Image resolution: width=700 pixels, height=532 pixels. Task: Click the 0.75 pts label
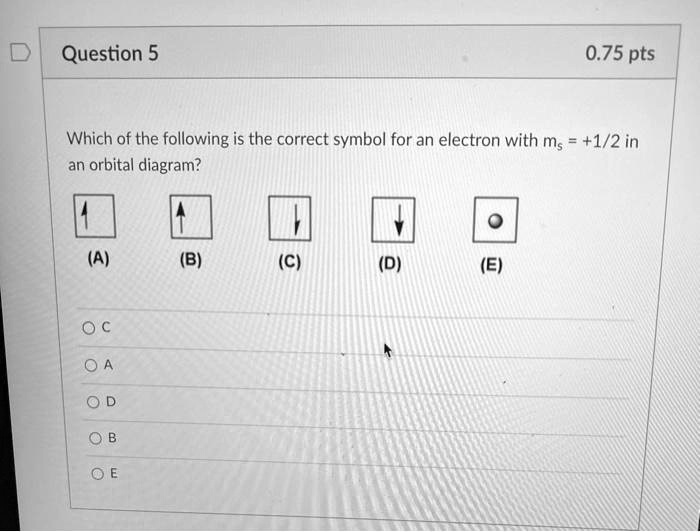(620, 54)
